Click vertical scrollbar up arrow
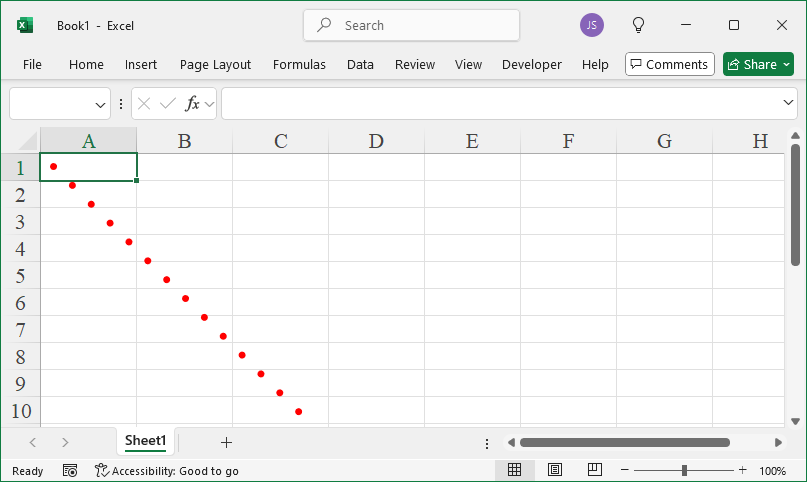The height and width of the screenshot is (482, 807). click(x=795, y=135)
